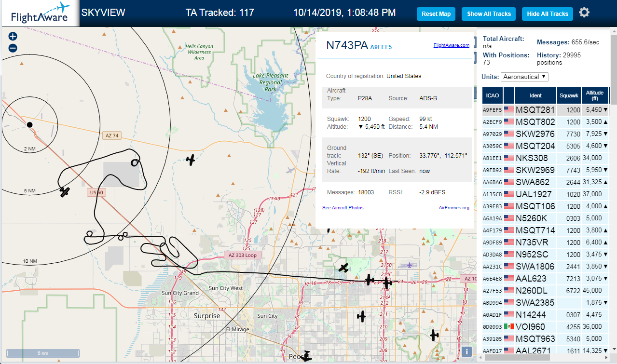Sort table by Altitude column
The width and height of the screenshot is (617, 364).
(595, 95)
